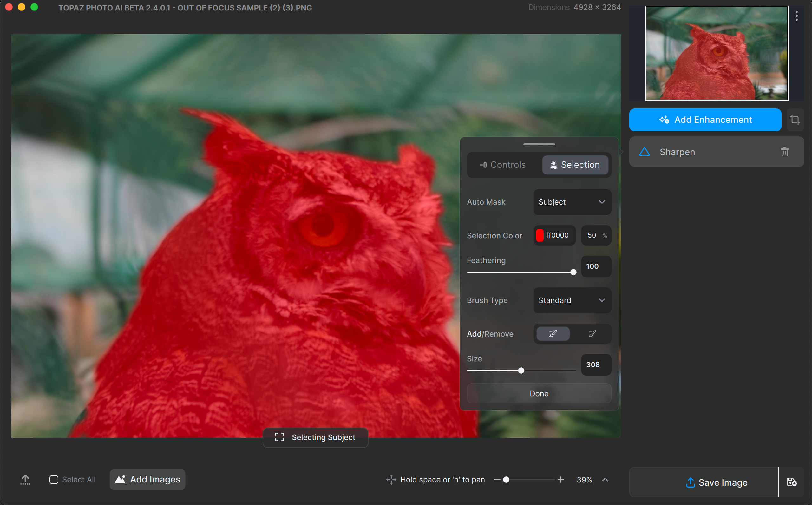Toggle the Add brush selection mode

pyautogui.click(x=552, y=333)
